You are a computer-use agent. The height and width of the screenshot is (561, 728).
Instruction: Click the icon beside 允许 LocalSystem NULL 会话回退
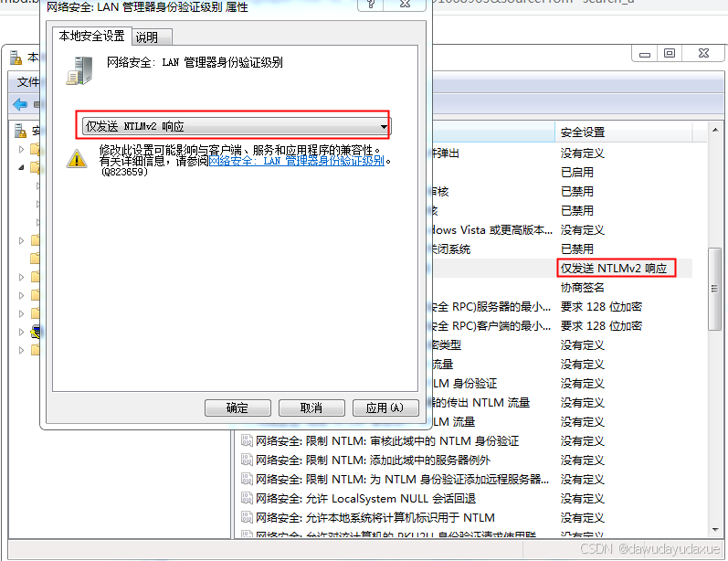(247, 498)
